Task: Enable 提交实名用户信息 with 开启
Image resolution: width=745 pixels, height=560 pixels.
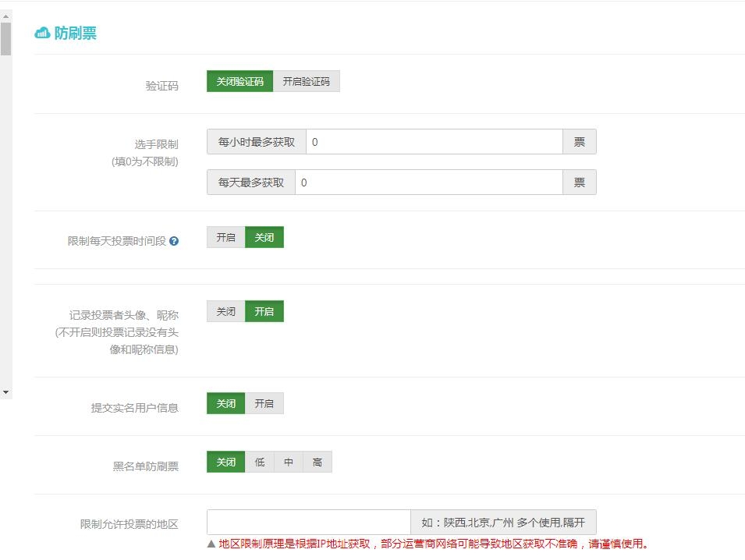Action: point(264,403)
